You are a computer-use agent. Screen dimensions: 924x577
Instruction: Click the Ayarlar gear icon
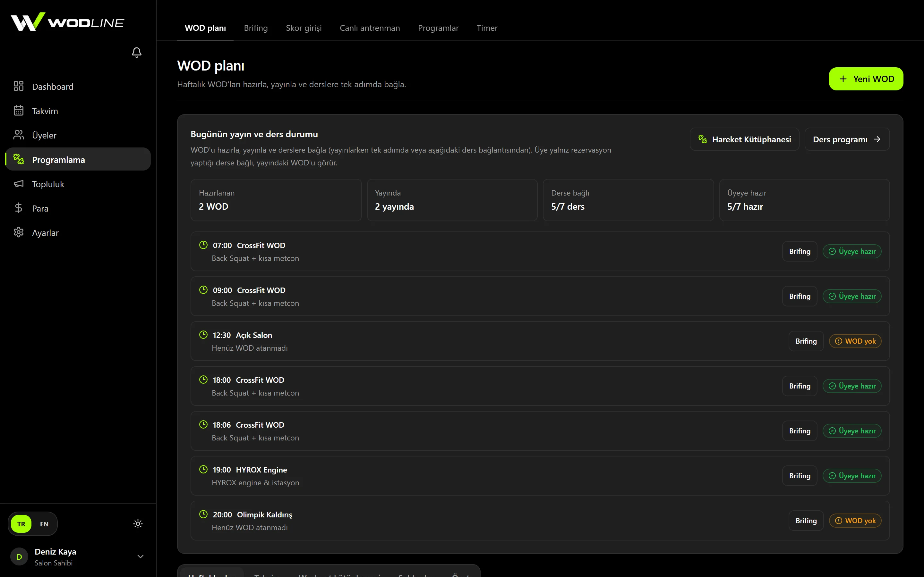coord(18,232)
